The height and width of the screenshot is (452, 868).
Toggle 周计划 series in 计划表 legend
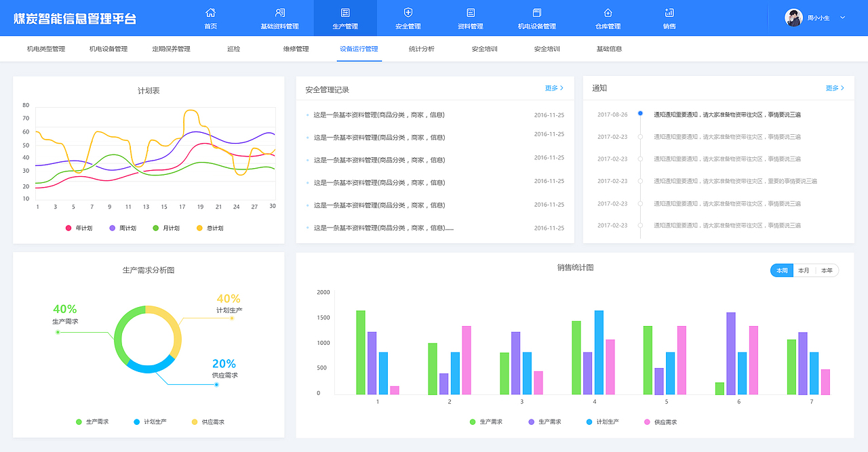pyautogui.click(x=123, y=228)
